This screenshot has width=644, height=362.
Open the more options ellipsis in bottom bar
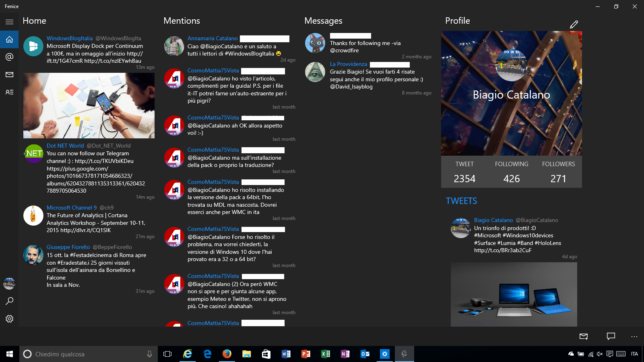coord(634,336)
